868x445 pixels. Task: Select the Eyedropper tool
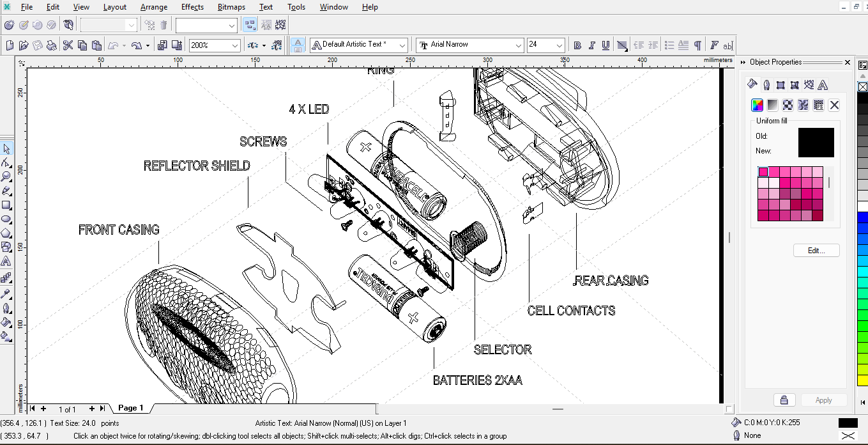tap(6, 293)
